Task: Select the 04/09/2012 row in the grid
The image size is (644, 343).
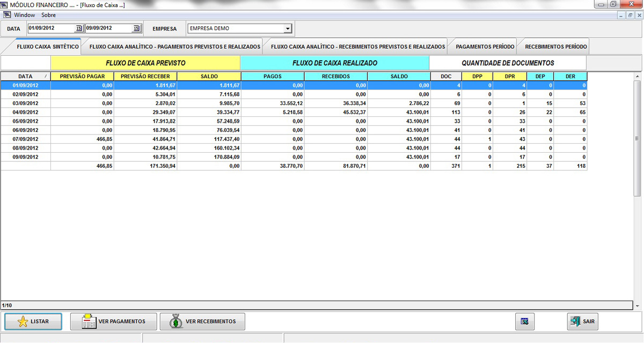Action: pyautogui.click(x=25, y=112)
